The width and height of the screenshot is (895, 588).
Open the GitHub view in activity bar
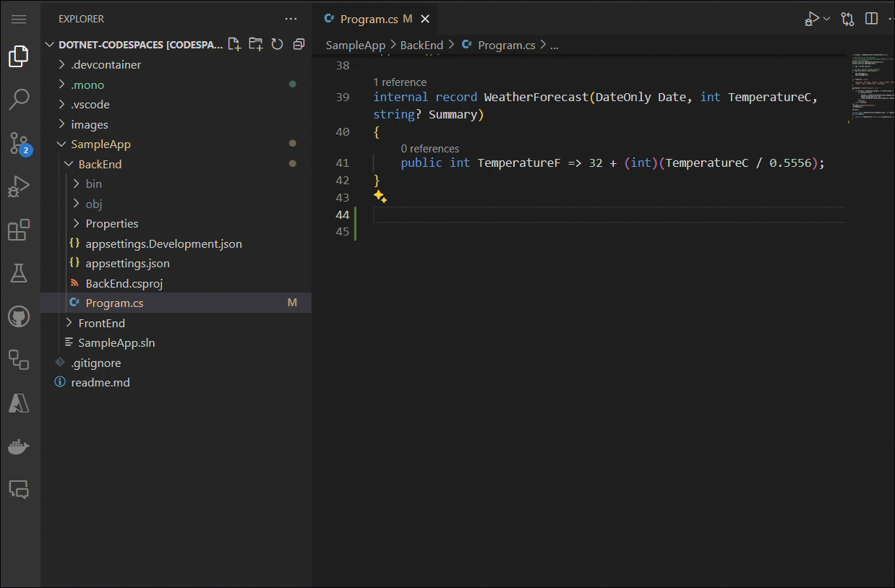point(19,316)
